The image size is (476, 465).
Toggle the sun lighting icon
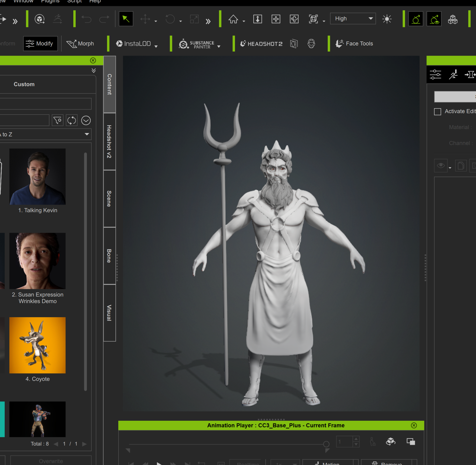click(x=387, y=19)
